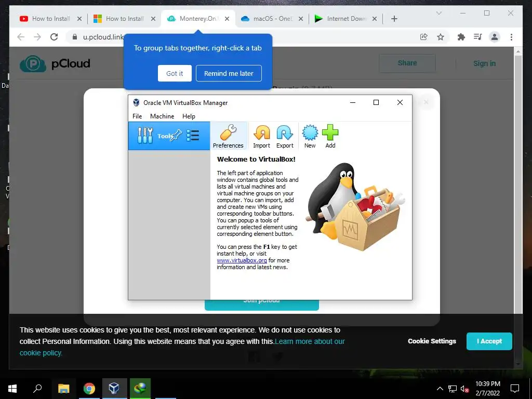The width and height of the screenshot is (532, 399).
Task: Click the Import appliance icon
Action: pos(262,136)
